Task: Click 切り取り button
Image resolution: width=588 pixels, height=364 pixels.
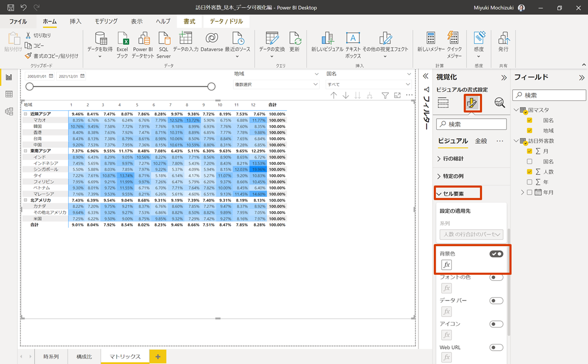Action: [x=38, y=35]
